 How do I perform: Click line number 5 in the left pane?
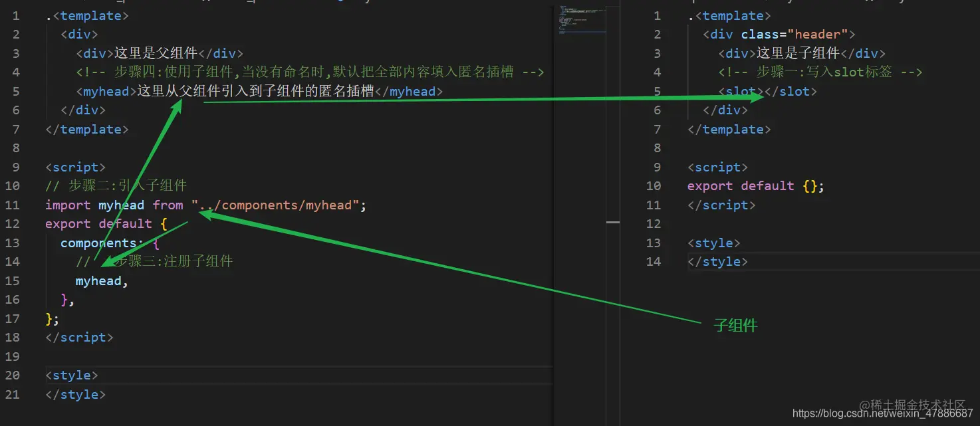16,91
